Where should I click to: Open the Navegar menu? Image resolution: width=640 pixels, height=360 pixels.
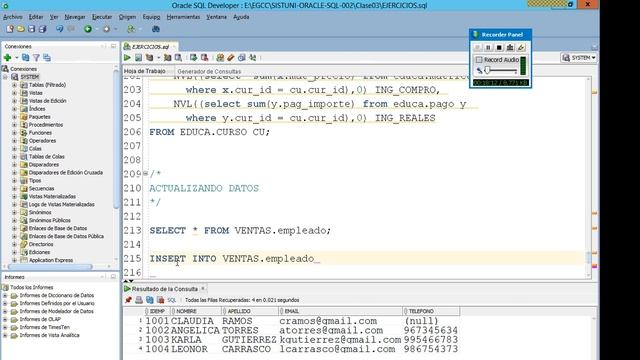pyautogui.click(x=75, y=17)
